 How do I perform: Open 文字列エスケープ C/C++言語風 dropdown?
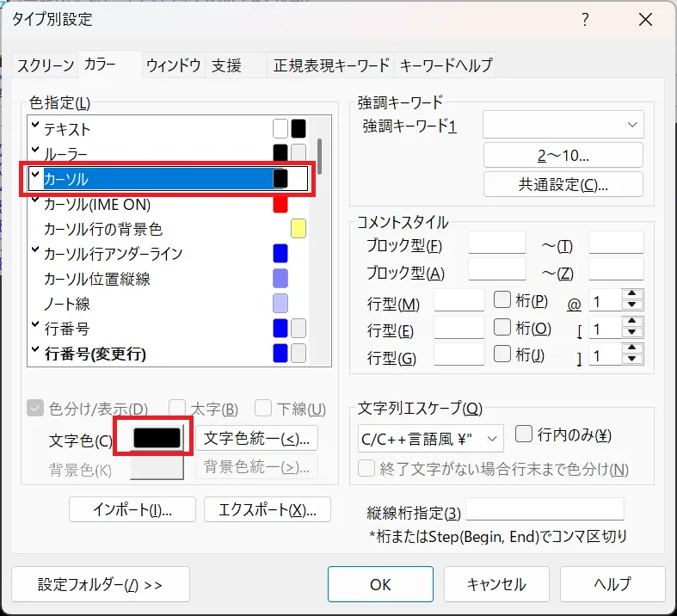click(x=430, y=439)
